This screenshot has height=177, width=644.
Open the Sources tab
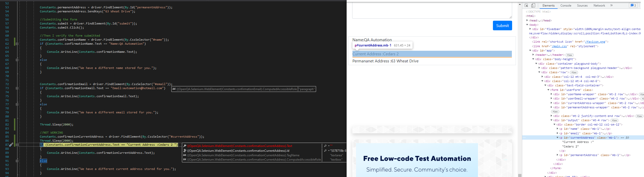click(582, 6)
